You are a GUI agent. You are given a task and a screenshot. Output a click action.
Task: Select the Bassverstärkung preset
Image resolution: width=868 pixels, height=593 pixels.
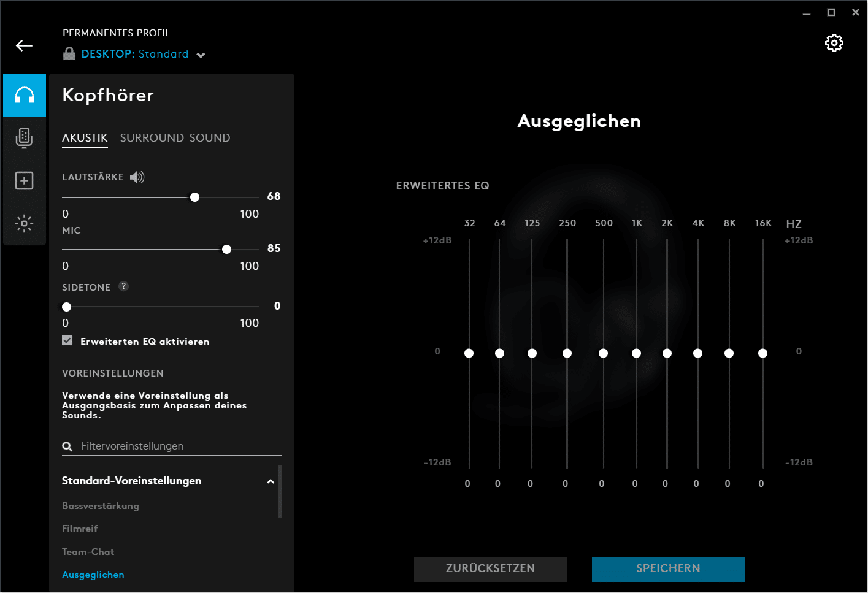[101, 506]
